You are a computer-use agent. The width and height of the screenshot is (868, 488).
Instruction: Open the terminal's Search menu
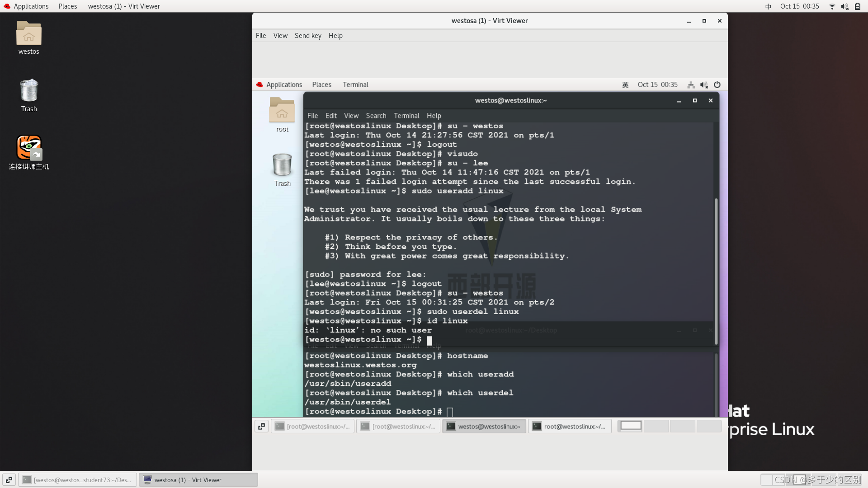[376, 116]
